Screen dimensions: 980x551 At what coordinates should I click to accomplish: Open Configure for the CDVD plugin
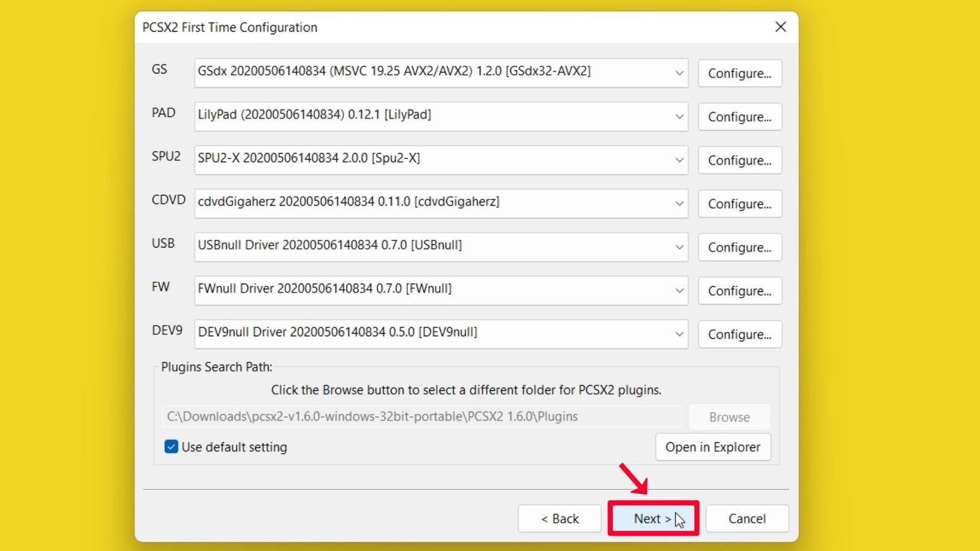point(740,204)
